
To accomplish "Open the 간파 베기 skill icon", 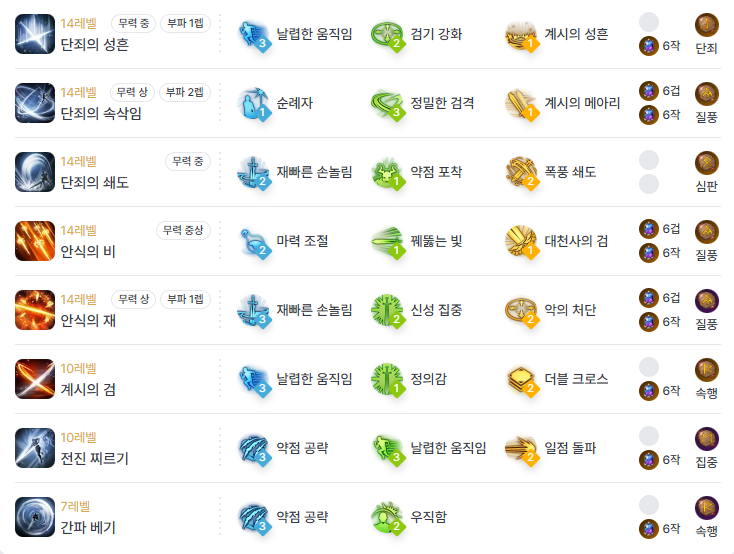I will [x=35, y=517].
